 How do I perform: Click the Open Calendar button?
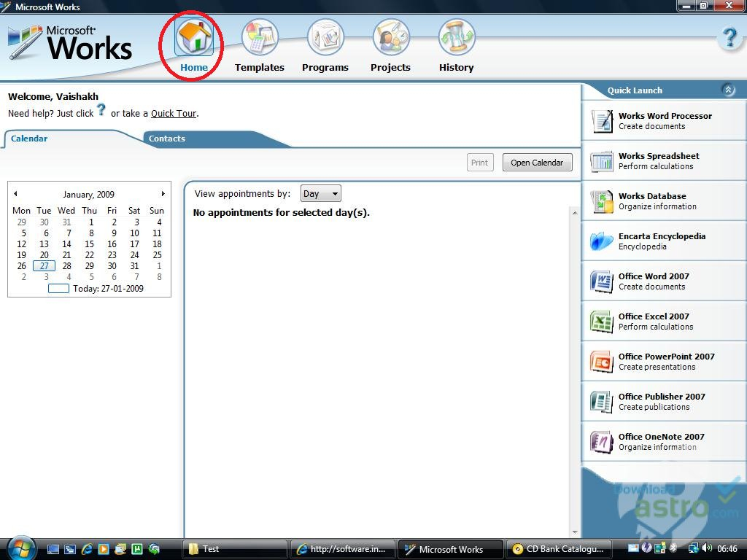pyautogui.click(x=537, y=163)
